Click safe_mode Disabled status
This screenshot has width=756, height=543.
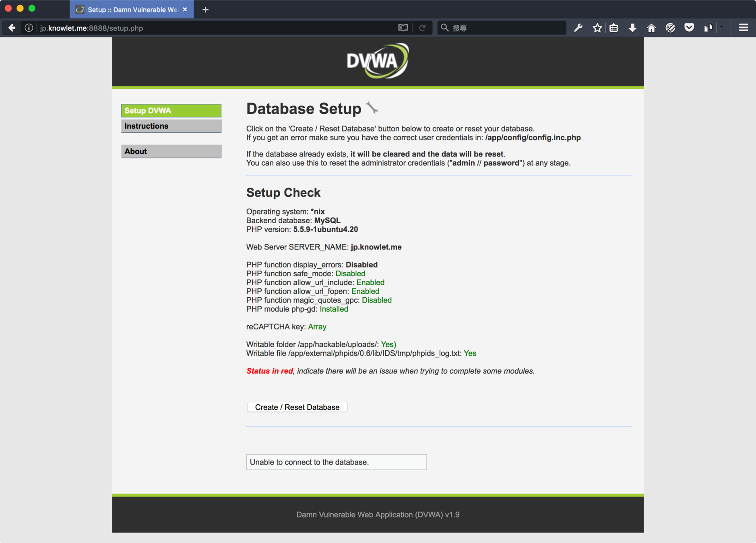click(350, 274)
